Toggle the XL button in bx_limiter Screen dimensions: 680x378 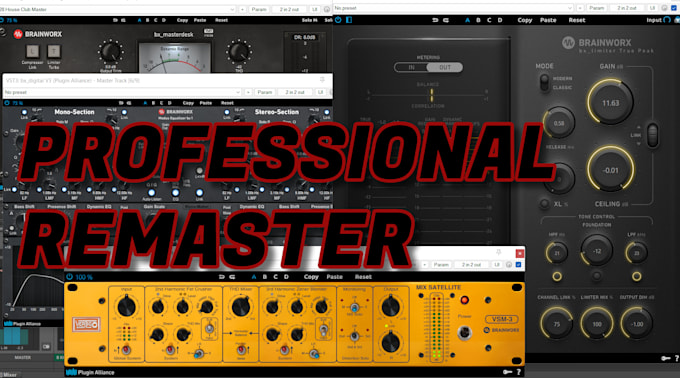coord(545,203)
